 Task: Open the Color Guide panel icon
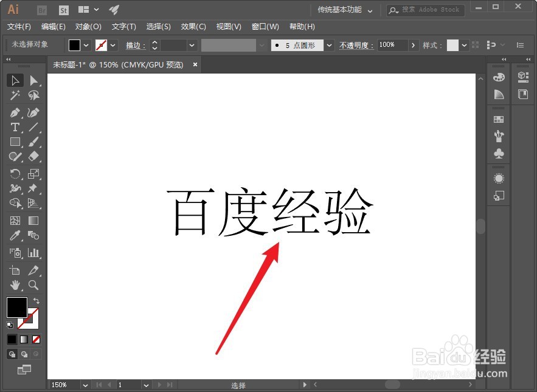pyautogui.click(x=499, y=94)
